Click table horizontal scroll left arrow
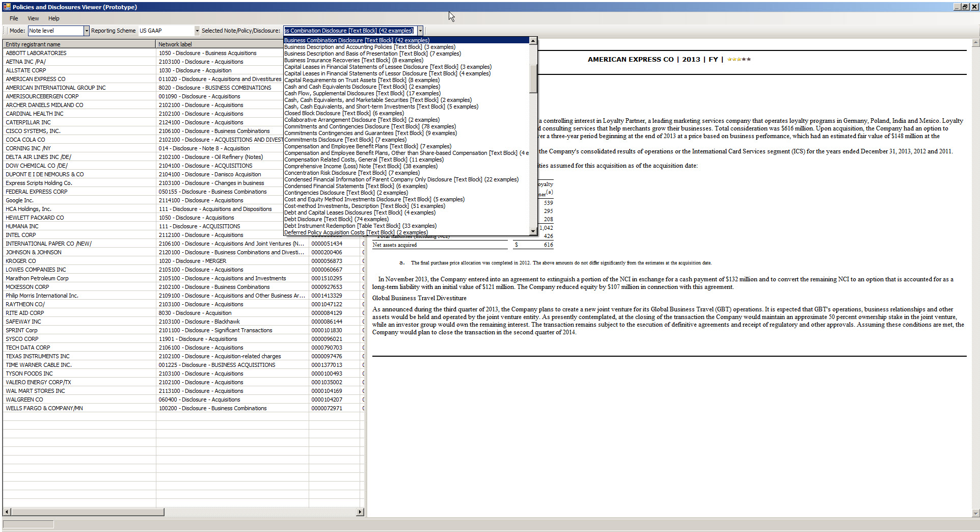The image size is (980, 532). [x=7, y=512]
